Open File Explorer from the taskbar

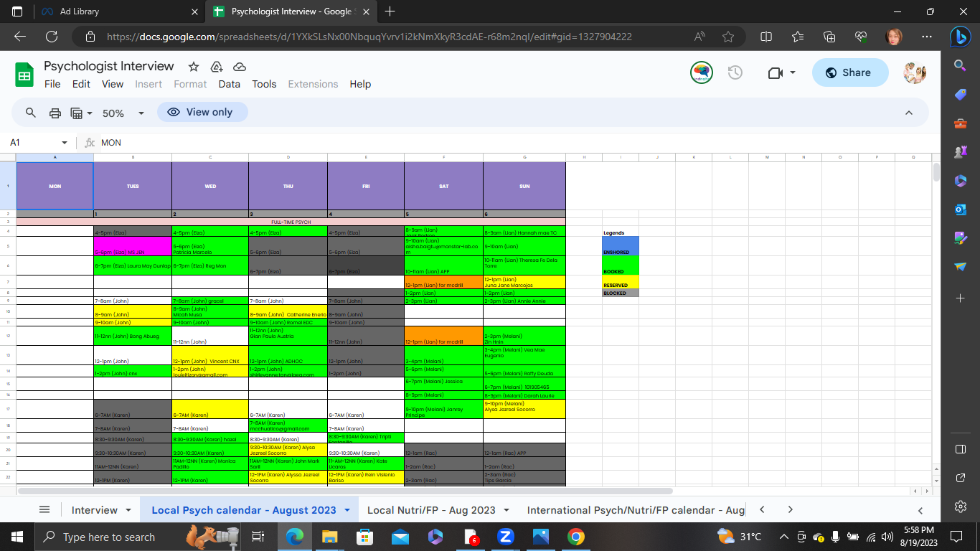coord(330,537)
